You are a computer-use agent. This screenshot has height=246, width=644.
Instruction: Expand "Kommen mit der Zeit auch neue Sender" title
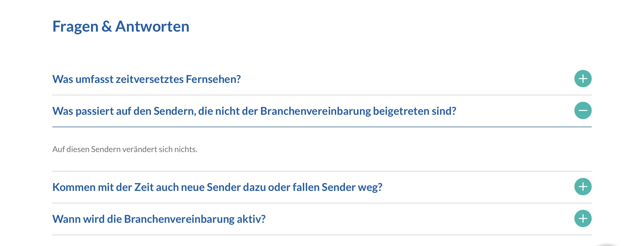click(x=217, y=187)
